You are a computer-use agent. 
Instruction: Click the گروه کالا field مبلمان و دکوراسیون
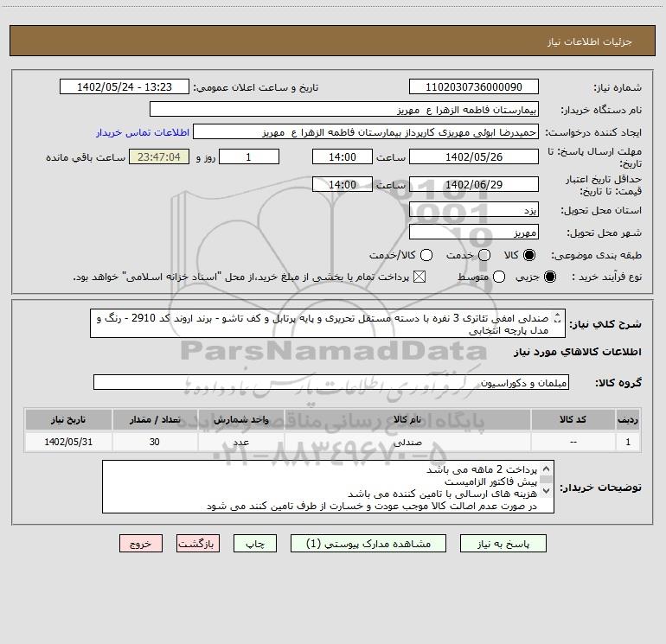331,382
